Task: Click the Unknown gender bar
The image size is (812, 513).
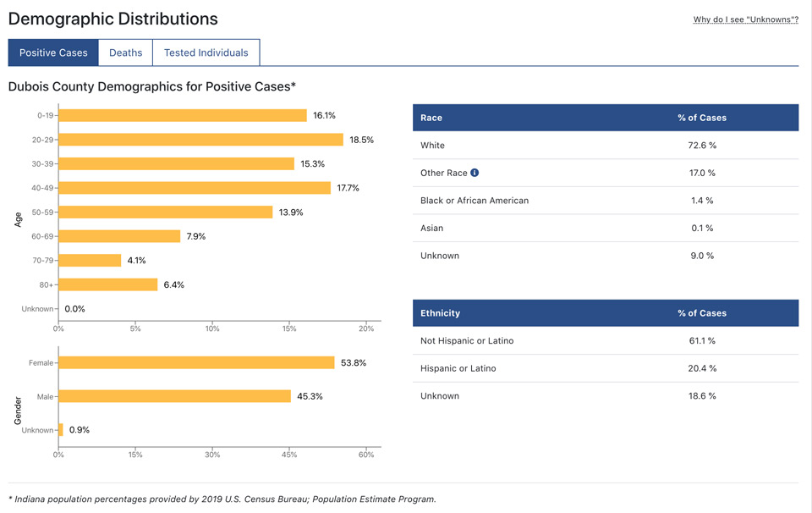Action: 61,430
